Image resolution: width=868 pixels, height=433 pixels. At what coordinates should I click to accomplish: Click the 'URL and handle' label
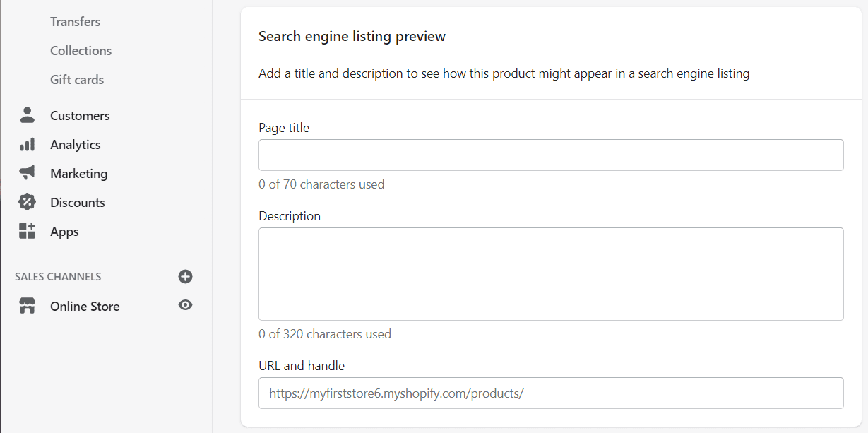point(302,366)
